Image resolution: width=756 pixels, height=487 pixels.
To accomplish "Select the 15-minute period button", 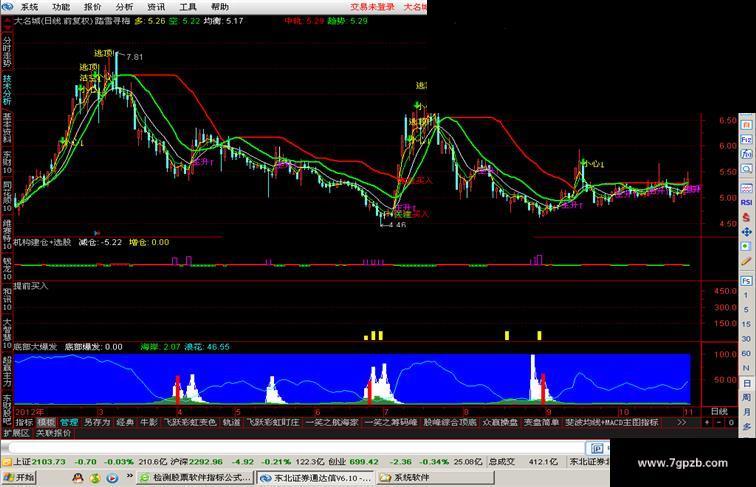I will pyautogui.click(x=746, y=324).
